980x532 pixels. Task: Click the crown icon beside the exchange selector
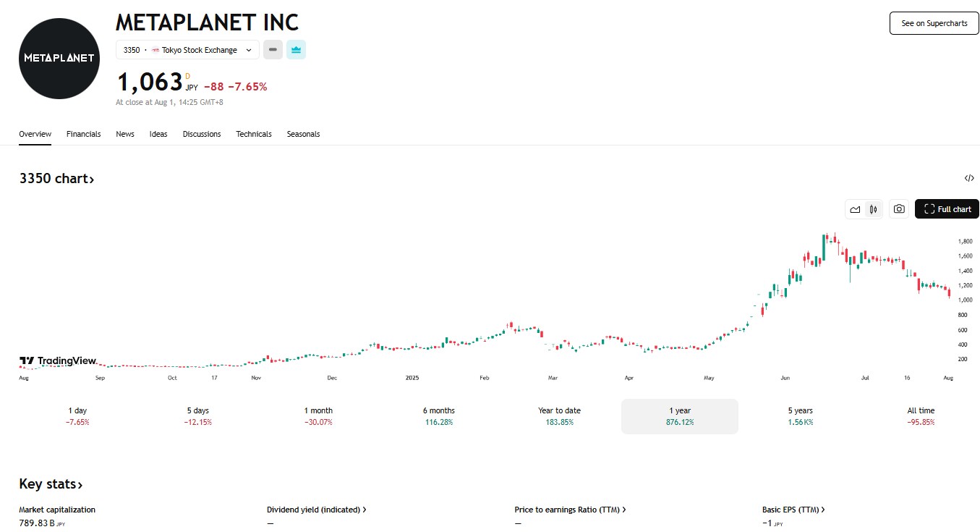pyautogui.click(x=296, y=49)
